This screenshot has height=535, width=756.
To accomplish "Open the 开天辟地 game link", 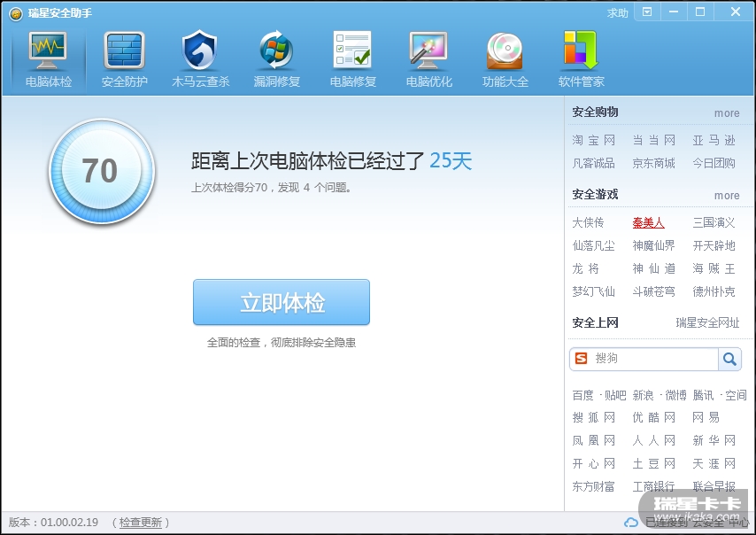I will [x=714, y=246].
